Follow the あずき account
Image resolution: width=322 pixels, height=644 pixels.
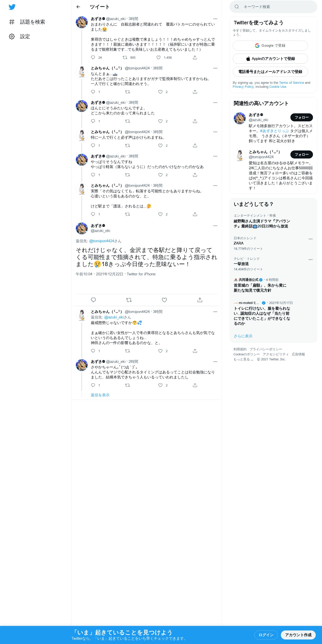click(x=301, y=117)
